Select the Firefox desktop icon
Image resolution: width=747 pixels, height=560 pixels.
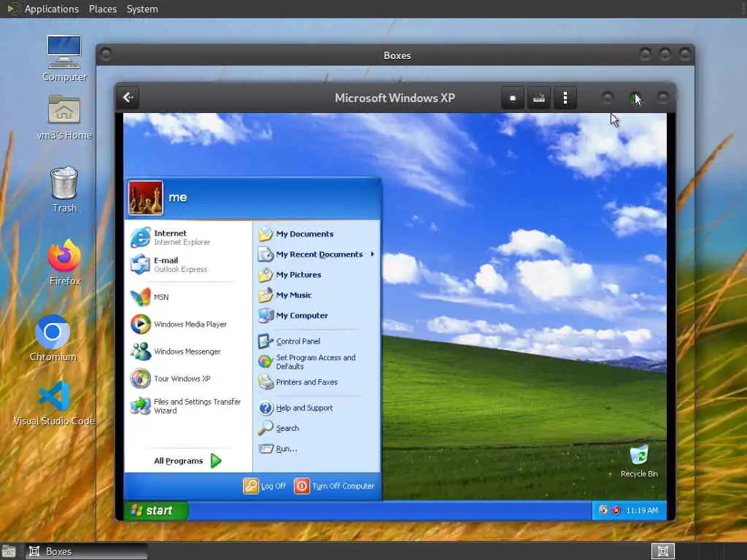point(65,262)
